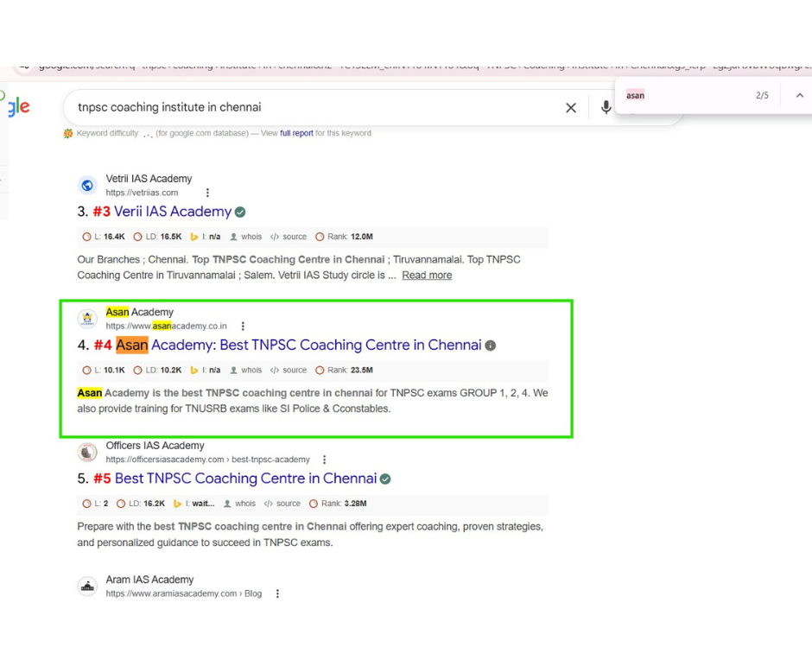Open the full report link for keyword difficulty
This screenshot has height=666, width=812.
[296, 133]
